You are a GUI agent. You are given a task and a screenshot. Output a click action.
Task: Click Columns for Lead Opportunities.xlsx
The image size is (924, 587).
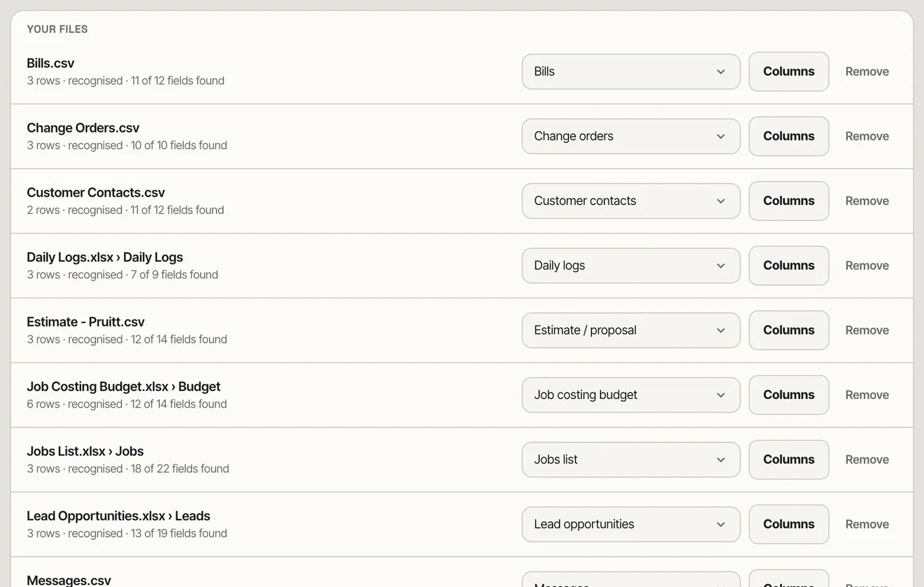(x=789, y=524)
